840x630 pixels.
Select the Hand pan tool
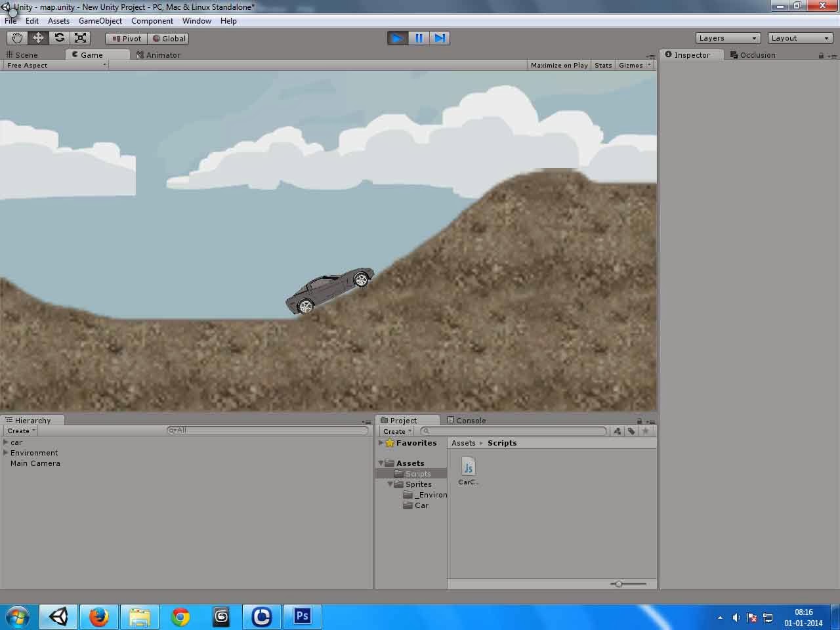coord(16,37)
